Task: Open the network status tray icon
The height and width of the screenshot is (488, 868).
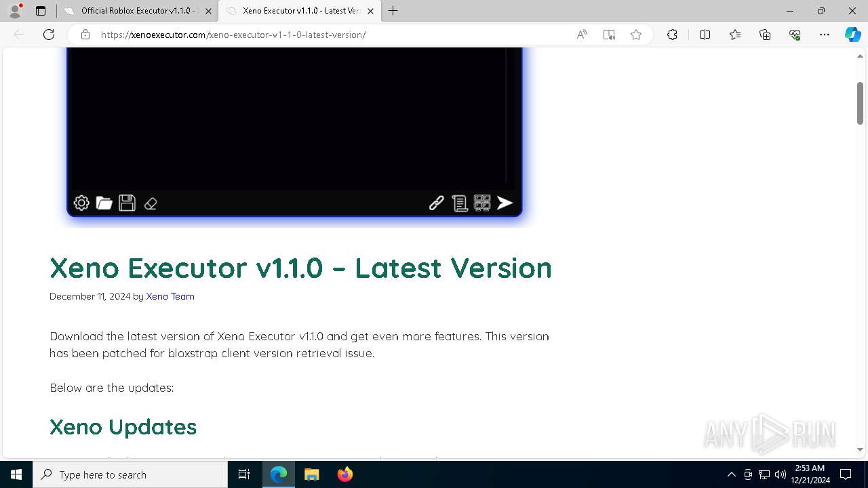Action: pyautogui.click(x=764, y=474)
